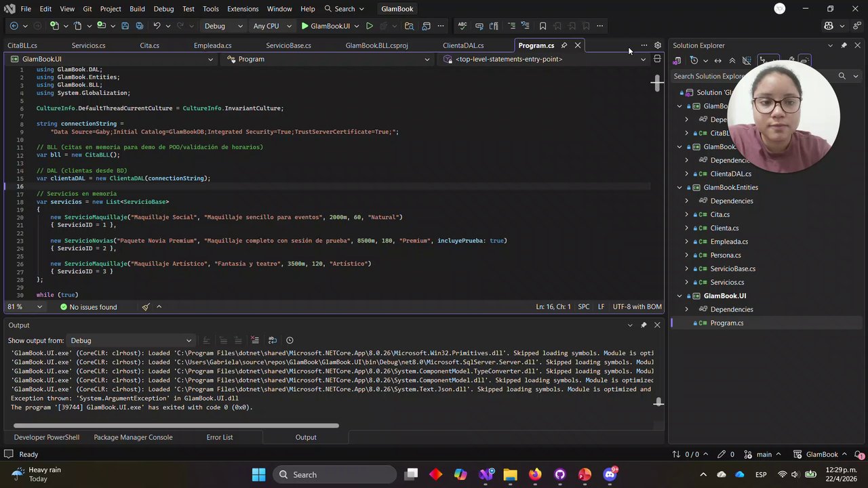
Task: Clear all text in the Output pane
Action: [255, 340]
